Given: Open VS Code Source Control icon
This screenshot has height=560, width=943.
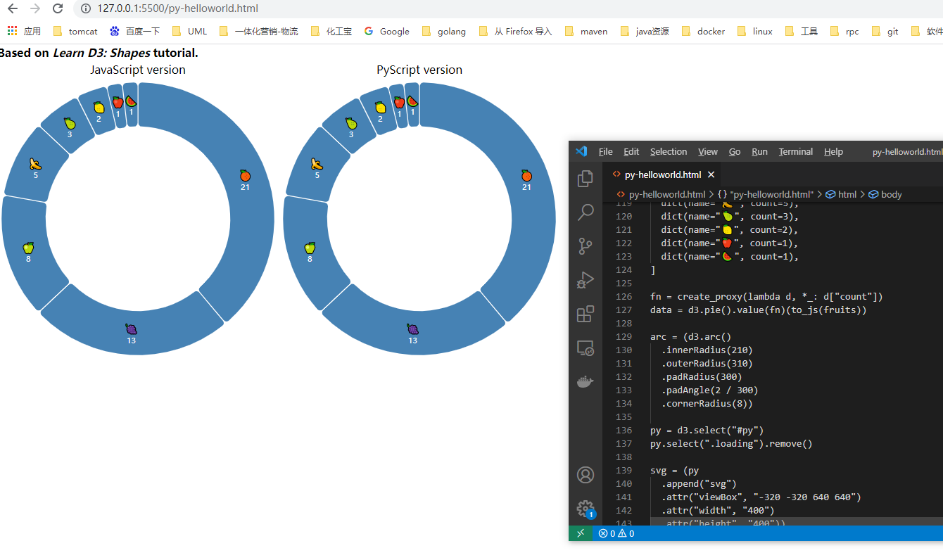Looking at the screenshot, I should pyautogui.click(x=586, y=246).
